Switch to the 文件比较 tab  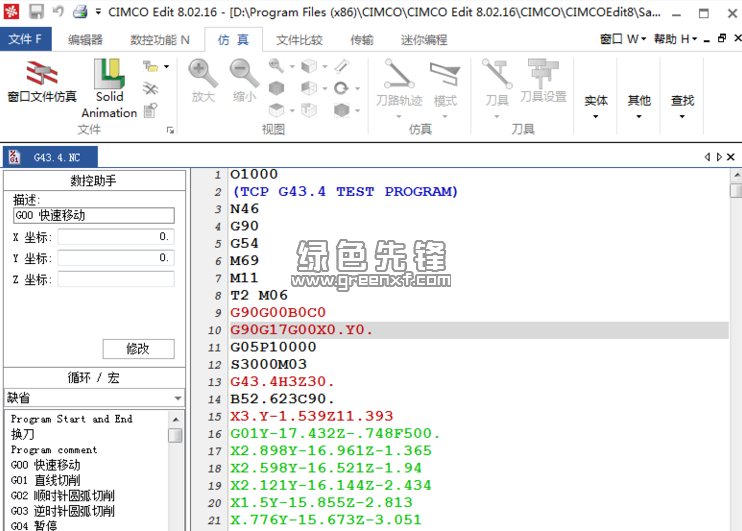(299, 39)
